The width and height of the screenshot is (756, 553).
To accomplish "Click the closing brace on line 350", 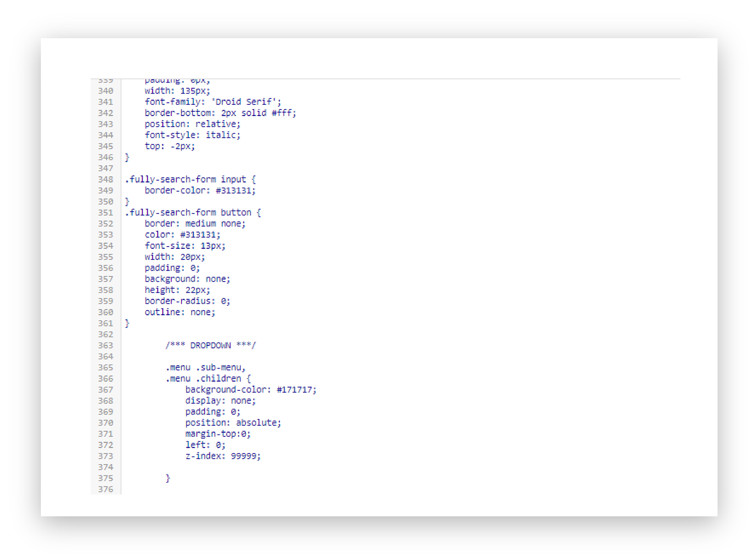I will point(127,202).
